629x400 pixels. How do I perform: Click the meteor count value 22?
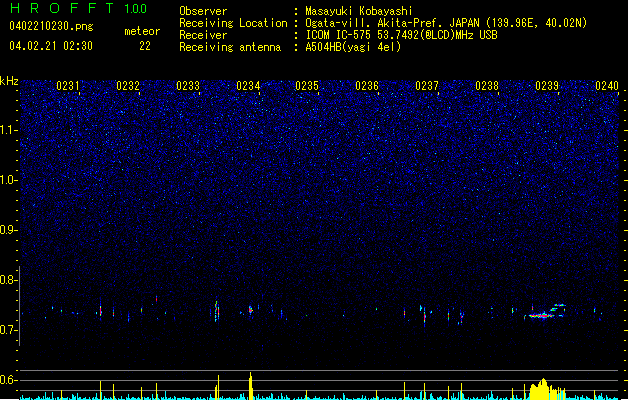(x=145, y=46)
